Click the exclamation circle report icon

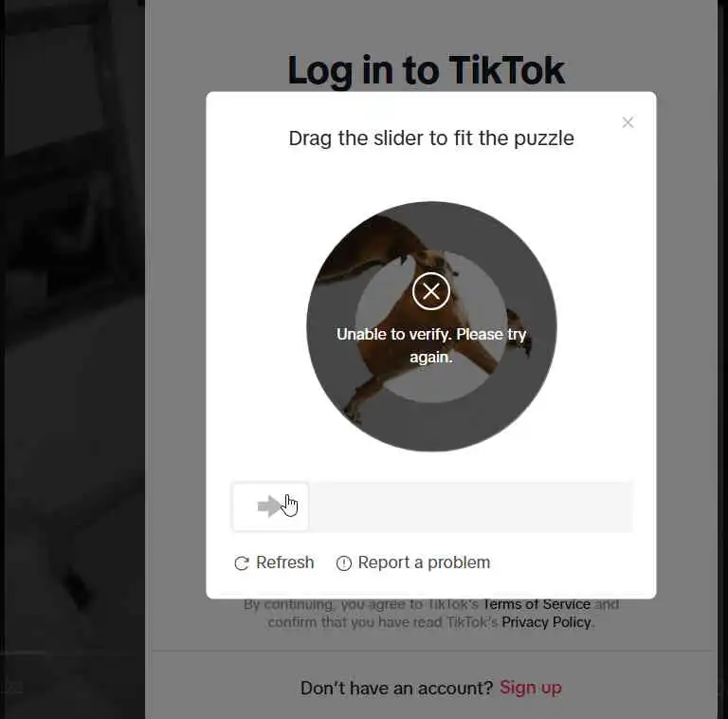[x=343, y=562]
